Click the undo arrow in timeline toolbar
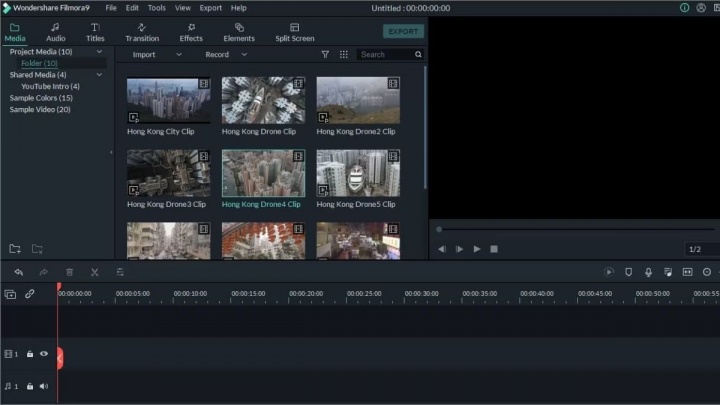Viewport: 720px width, 405px height. (x=19, y=272)
